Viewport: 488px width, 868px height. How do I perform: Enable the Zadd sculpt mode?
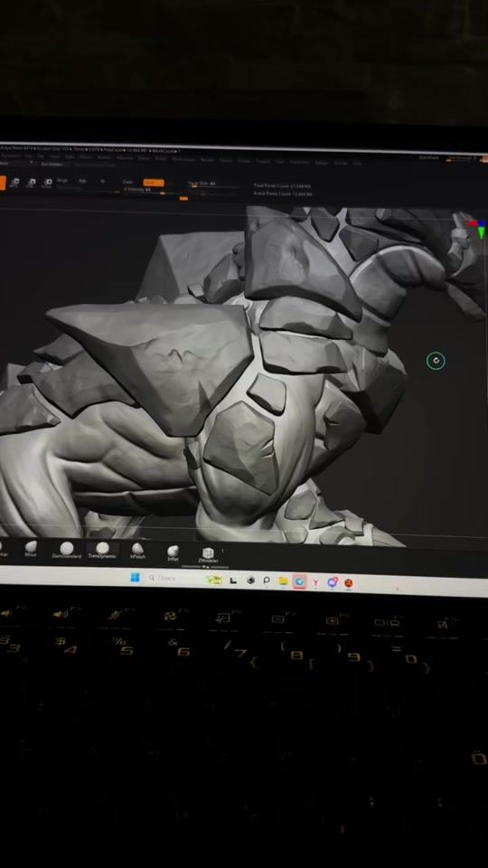127,182
